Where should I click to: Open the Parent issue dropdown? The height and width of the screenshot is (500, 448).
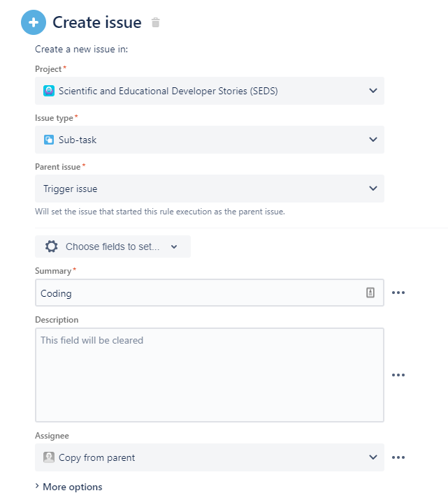(209, 189)
